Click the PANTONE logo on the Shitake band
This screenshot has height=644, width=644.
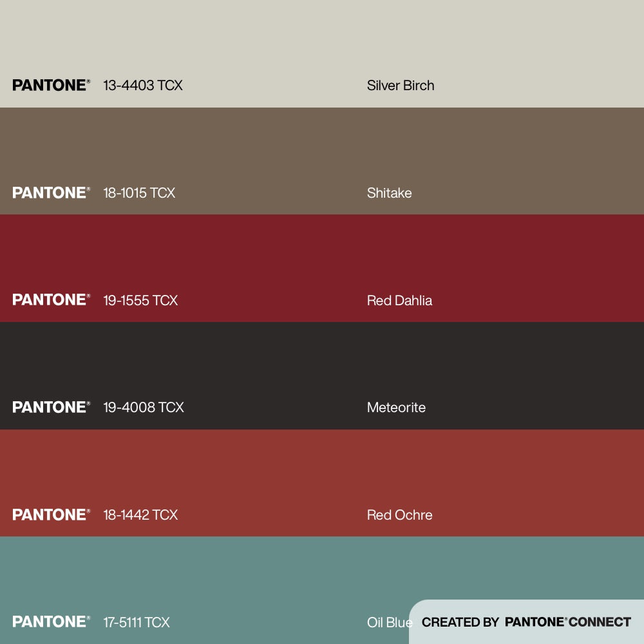(51, 193)
